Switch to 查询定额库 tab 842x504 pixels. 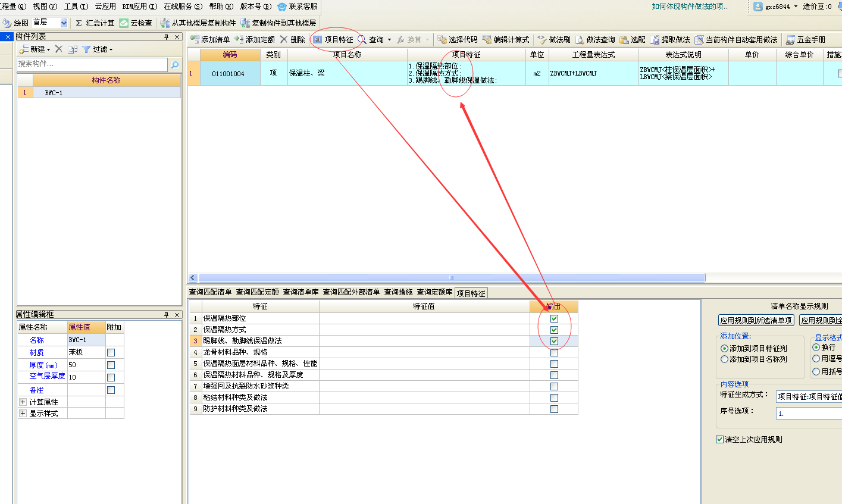tap(434, 292)
